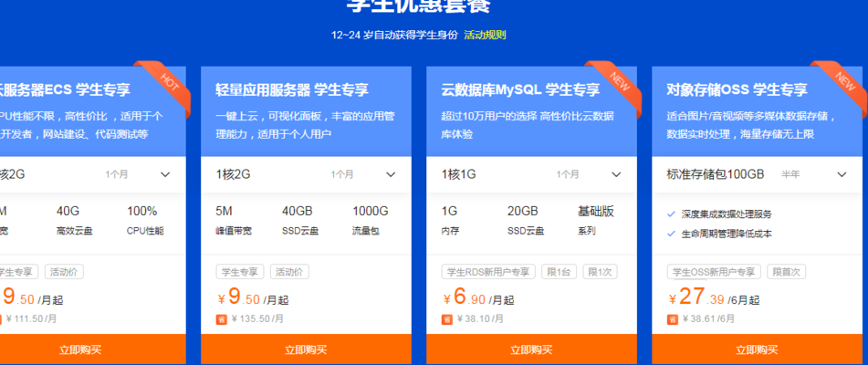
Task: Click the 限1次 tag
Action: pyautogui.click(x=600, y=272)
